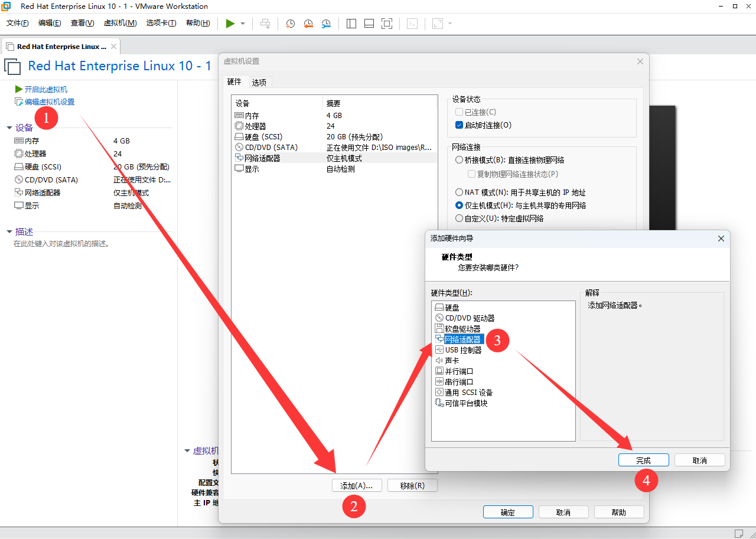Collapse the 设备 section in sidebar
Viewport: 756px width, 539px height.
[x=9, y=128]
